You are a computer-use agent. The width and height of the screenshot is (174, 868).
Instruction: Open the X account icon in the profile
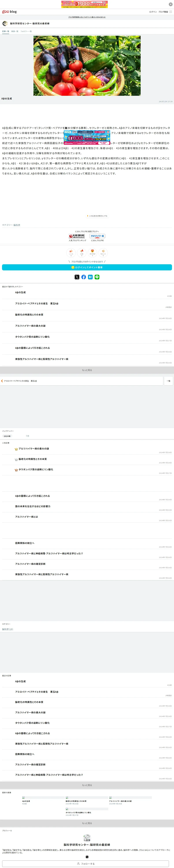87,857
